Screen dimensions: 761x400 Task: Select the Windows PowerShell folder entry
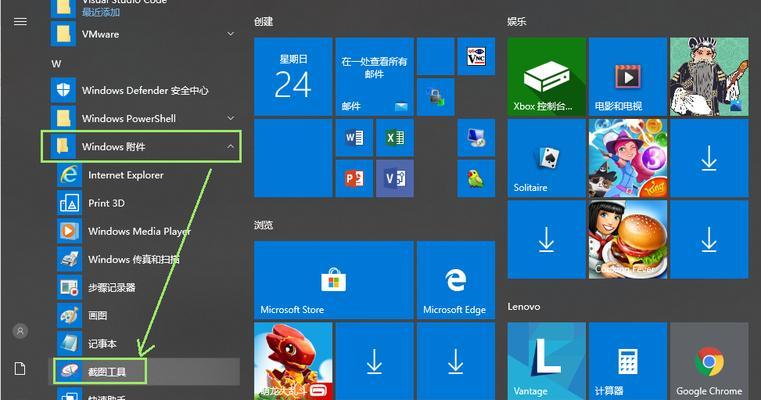[145, 118]
